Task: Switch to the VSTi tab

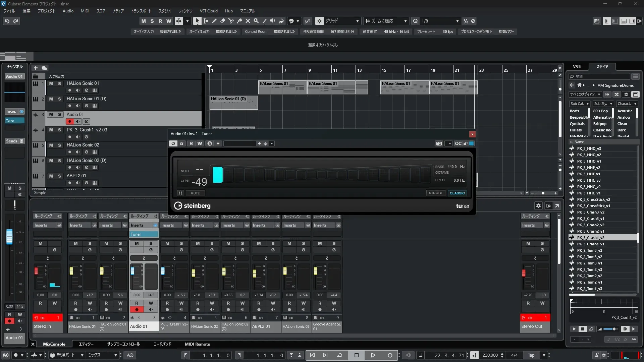Action: 577,66
